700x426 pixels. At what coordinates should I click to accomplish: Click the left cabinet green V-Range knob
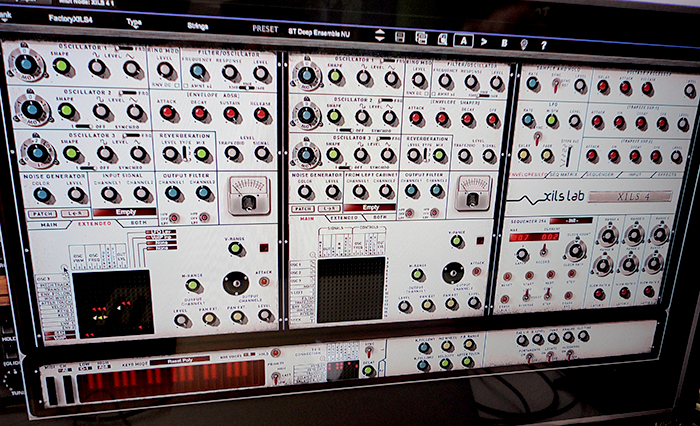235,249
